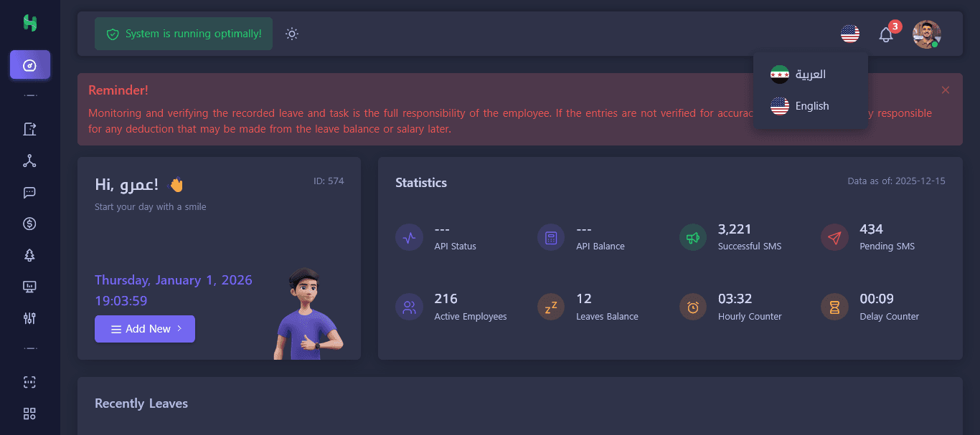The image size is (980, 435).
Task: Select the pine tree sidebar icon
Action: click(x=29, y=255)
